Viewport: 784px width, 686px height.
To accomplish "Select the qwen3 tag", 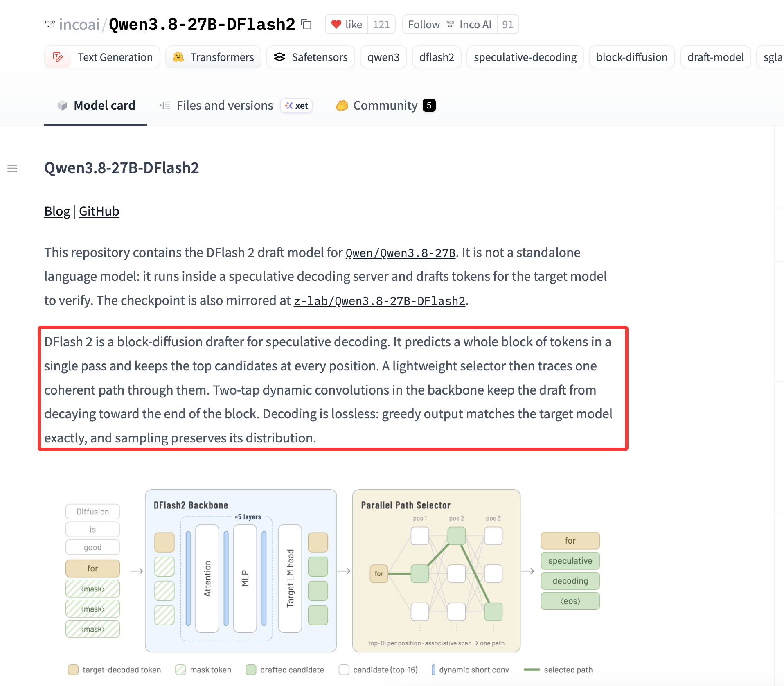I will (x=383, y=57).
